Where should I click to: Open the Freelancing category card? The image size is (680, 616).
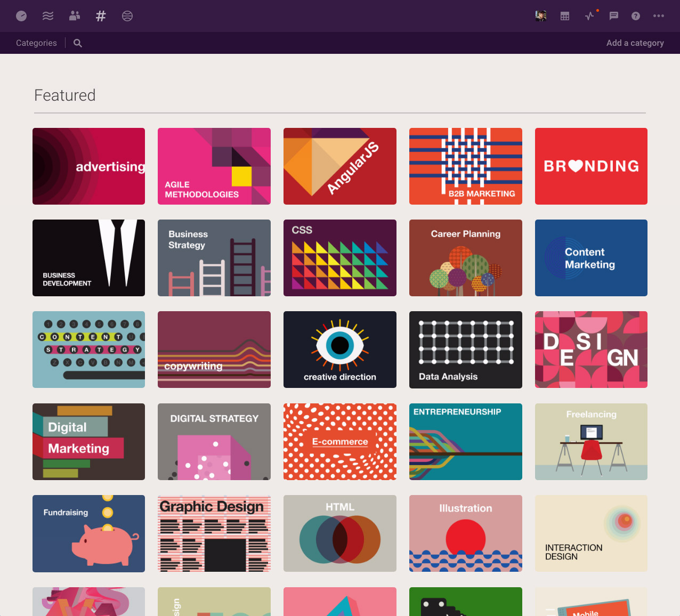(591, 442)
